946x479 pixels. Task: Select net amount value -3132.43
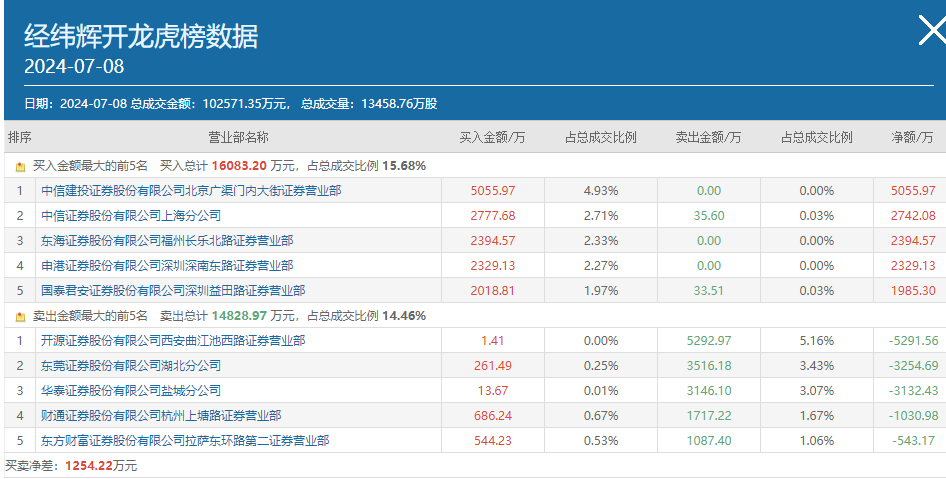[913, 391]
